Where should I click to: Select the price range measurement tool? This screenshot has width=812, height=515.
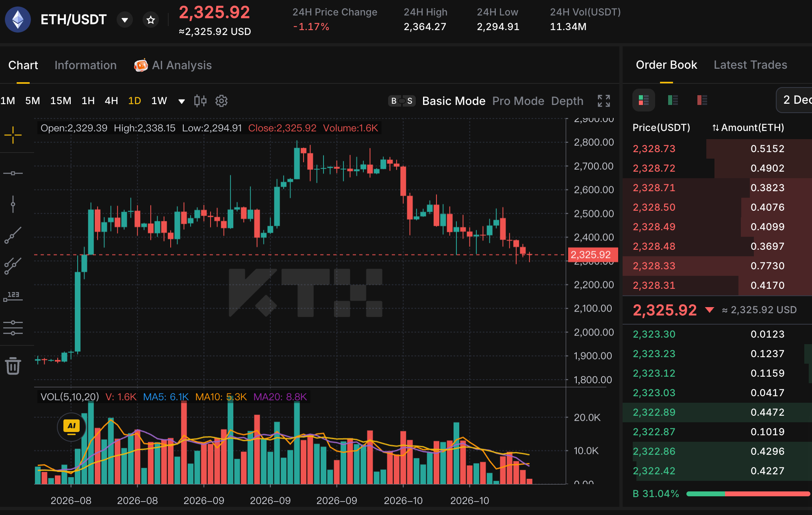coord(13,297)
